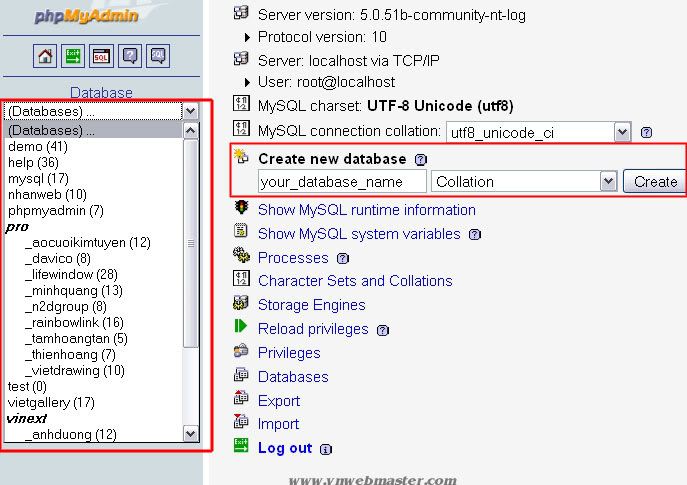Viewport: 687px width, 485px height.
Task: Open the Databases dropdown arrow in the sidebar
Action: tap(191, 111)
